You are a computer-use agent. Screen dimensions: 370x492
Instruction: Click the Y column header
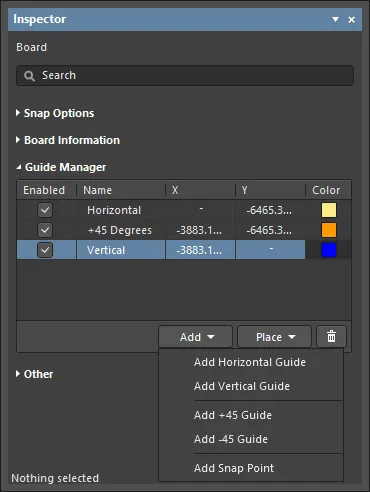pos(244,190)
